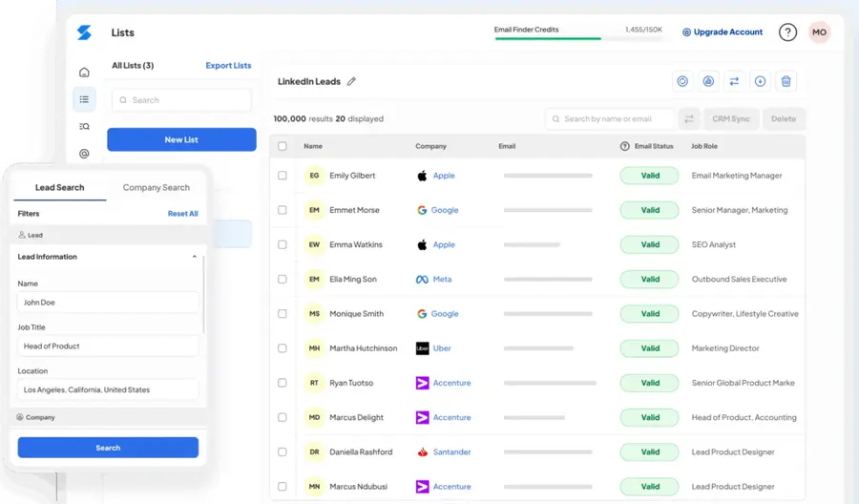This screenshot has width=859, height=504.
Task: Click the RT avatar for Ryan Tuotso
Action: tap(314, 383)
